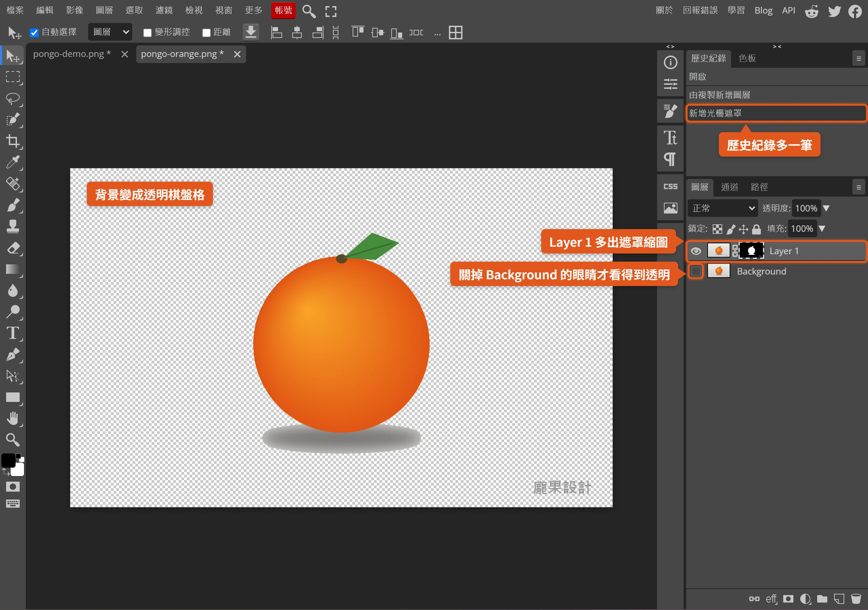Screen dimensions: 868x610
Task: Open the 圖層 auto-select target dropdown
Action: (x=111, y=32)
